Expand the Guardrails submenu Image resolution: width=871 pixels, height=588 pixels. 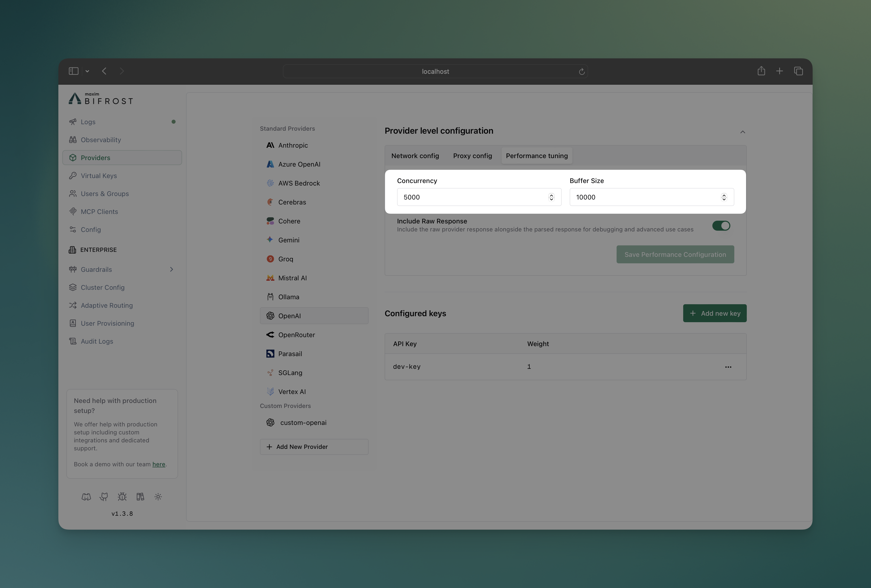172,269
